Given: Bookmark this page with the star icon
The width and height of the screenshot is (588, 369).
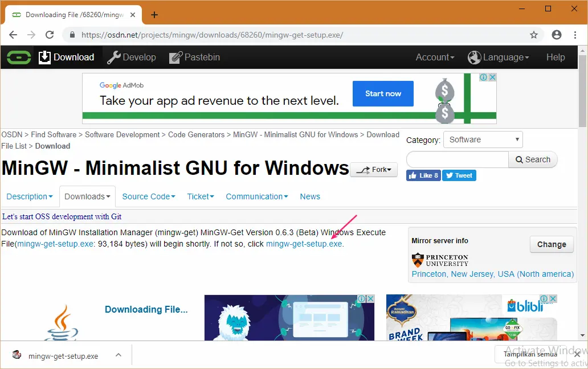Looking at the screenshot, I should click(534, 35).
